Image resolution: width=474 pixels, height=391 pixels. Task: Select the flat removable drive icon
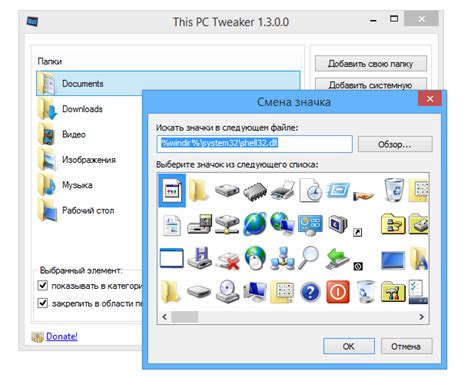[x=199, y=292]
